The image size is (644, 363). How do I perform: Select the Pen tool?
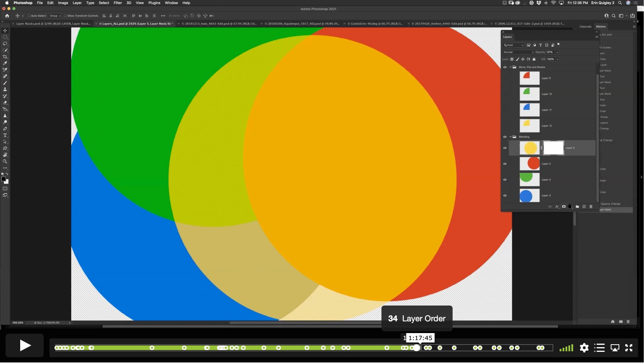5,129
